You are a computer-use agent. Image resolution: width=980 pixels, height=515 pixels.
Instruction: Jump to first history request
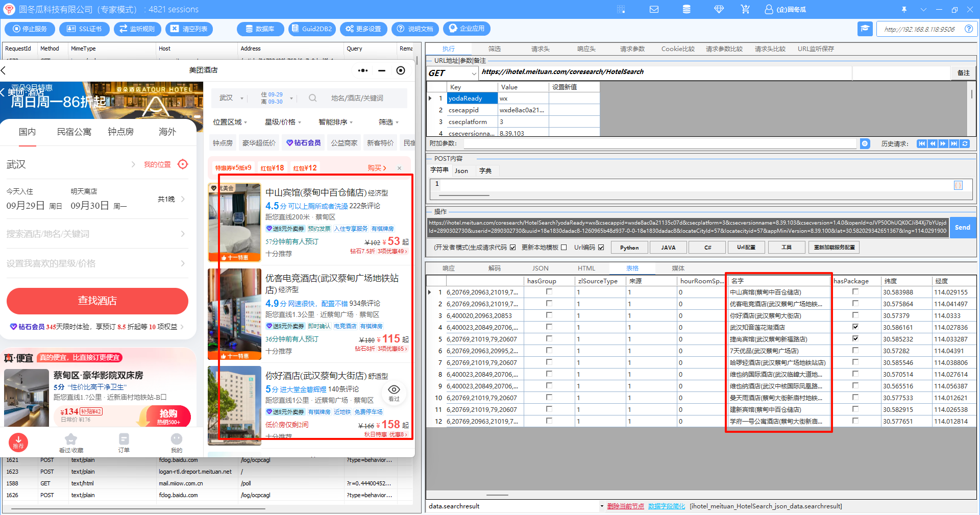point(921,143)
